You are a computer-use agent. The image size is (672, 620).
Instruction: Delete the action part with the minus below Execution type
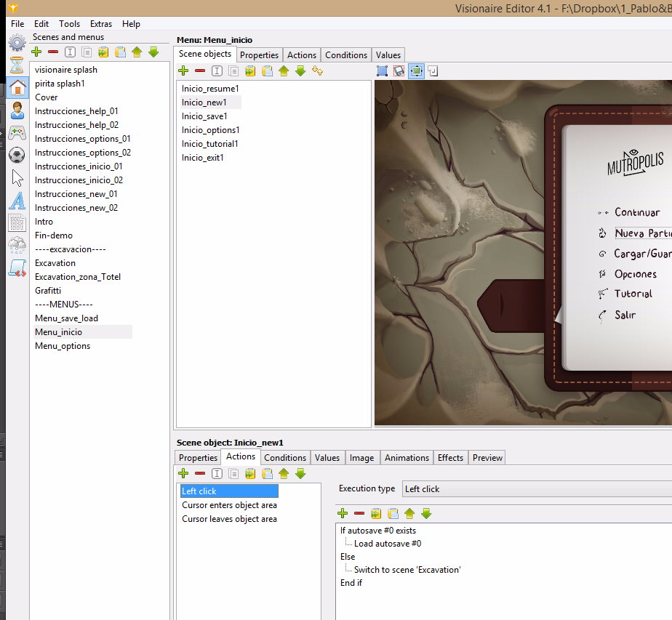pyautogui.click(x=359, y=513)
